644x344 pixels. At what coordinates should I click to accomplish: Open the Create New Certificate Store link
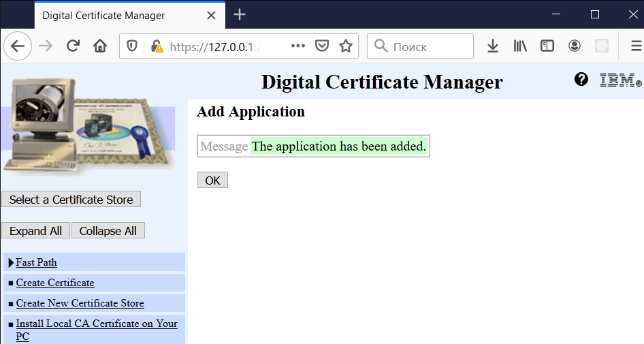[x=80, y=303]
